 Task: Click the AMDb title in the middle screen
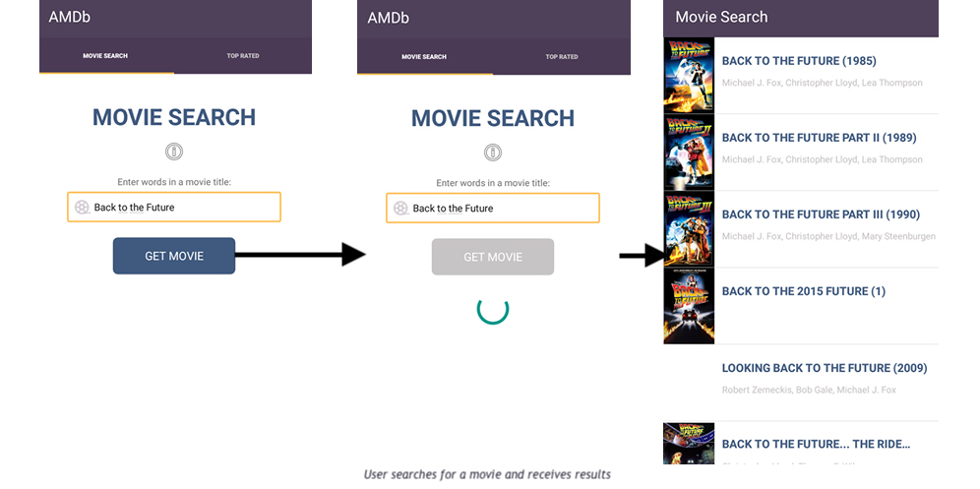pyautogui.click(x=388, y=18)
